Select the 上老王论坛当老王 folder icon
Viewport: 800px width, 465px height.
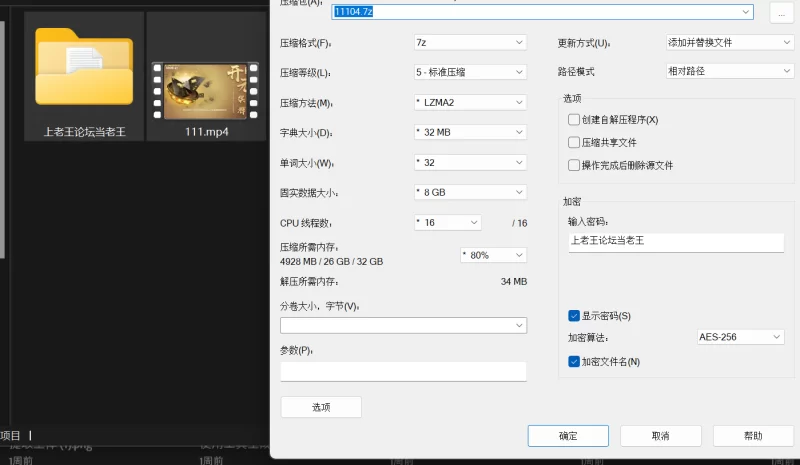(84, 67)
